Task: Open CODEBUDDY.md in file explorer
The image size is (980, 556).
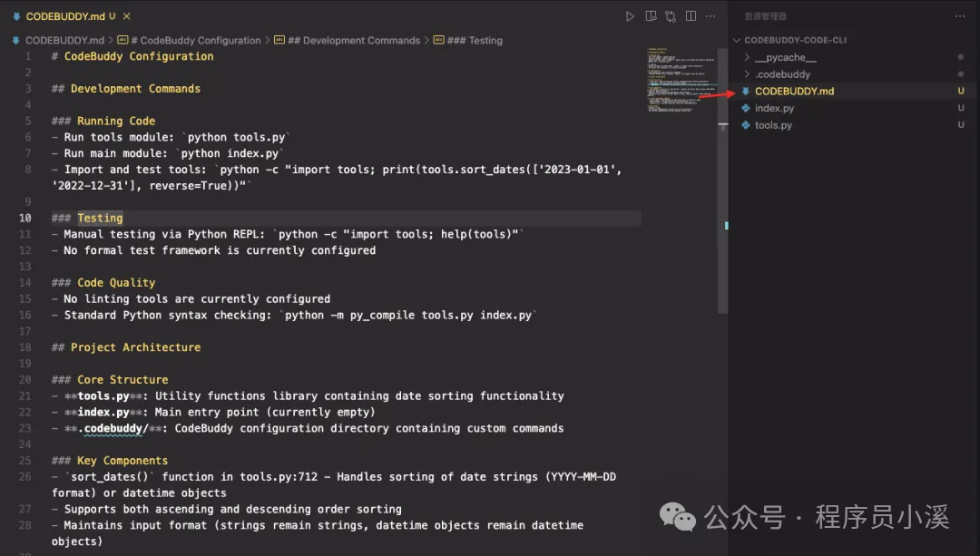Action: [x=794, y=92]
